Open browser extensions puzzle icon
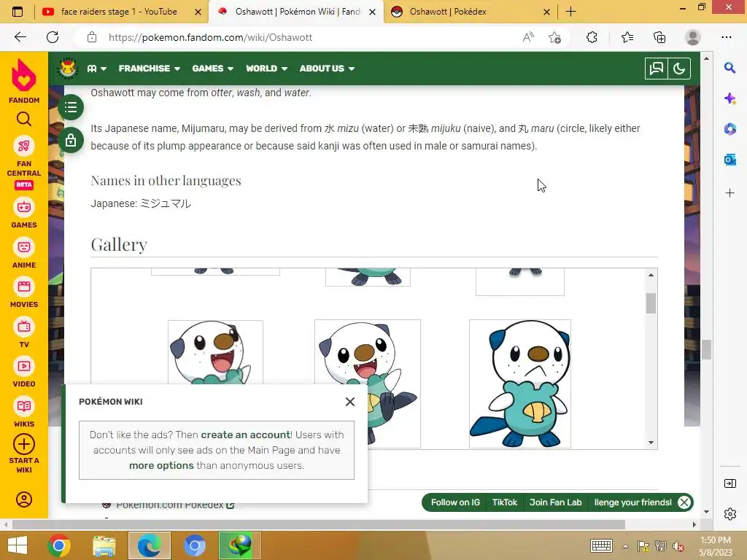The image size is (747, 560). click(592, 37)
